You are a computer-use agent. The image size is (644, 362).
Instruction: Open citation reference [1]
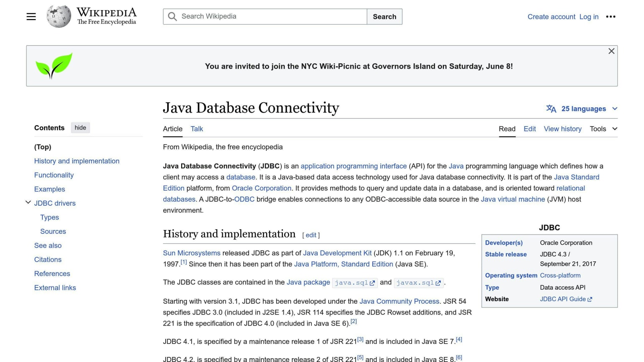pos(184,262)
